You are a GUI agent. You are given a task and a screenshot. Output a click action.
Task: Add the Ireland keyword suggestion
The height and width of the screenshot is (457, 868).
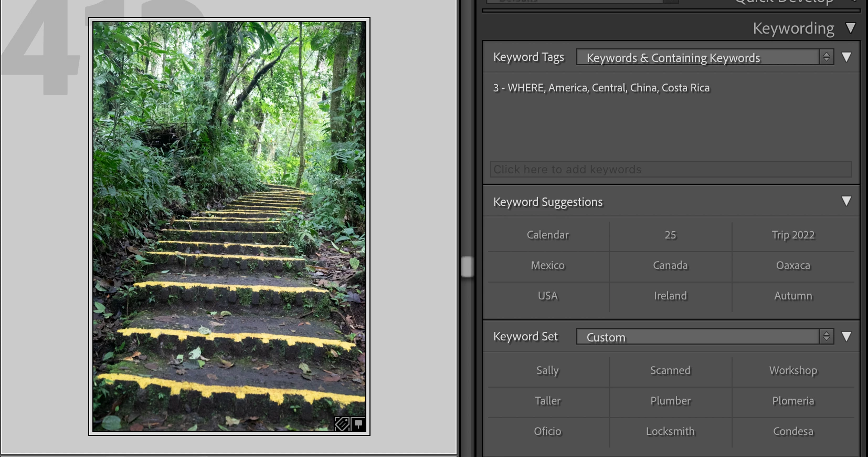click(670, 296)
